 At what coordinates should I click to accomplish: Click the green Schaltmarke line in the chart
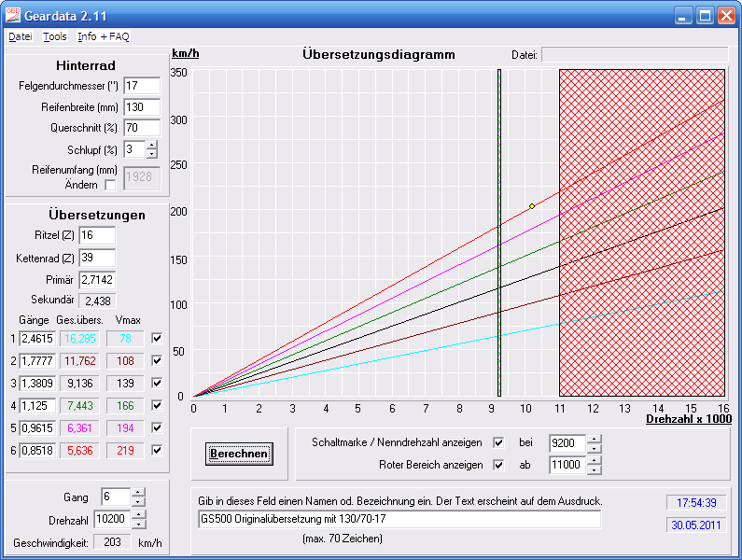499,280
